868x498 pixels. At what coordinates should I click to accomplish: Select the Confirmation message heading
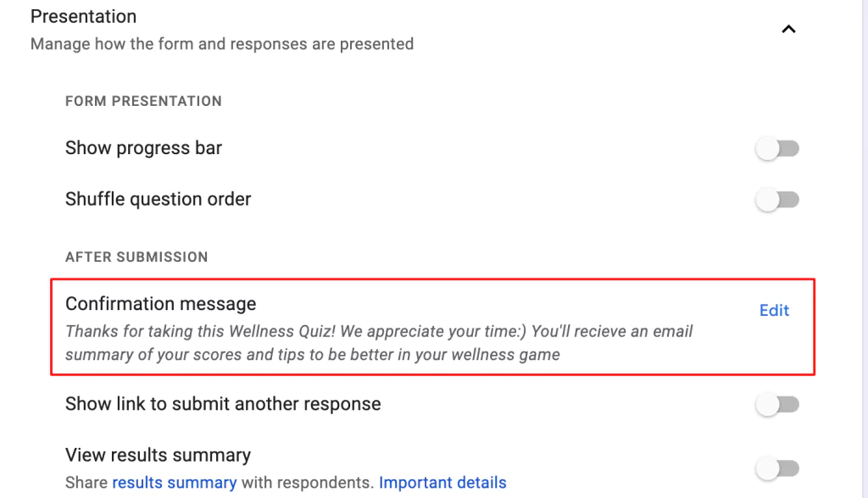pyautogui.click(x=160, y=303)
